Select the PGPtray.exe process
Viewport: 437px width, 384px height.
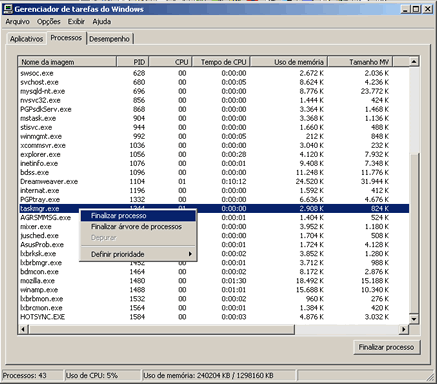pyautogui.click(x=214, y=199)
